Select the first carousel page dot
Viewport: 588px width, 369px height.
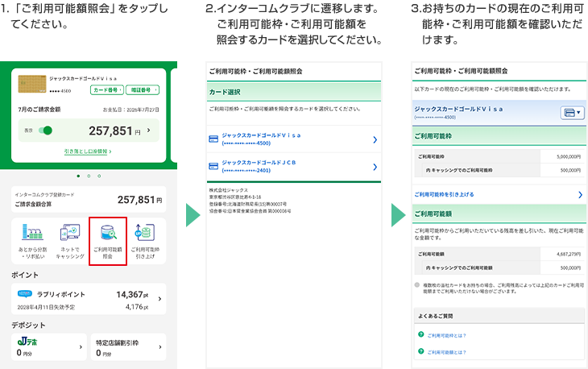click(78, 176)
